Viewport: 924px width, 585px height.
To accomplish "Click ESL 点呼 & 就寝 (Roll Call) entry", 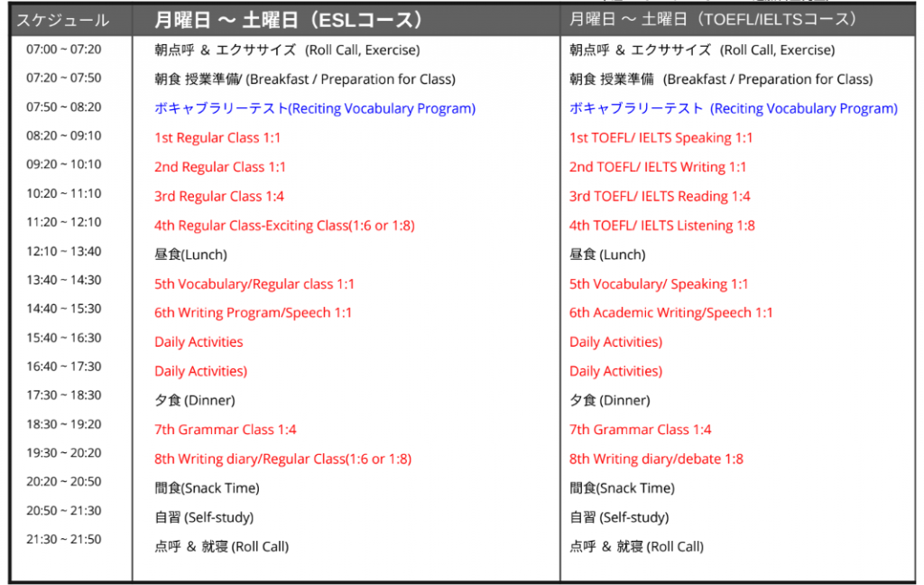I will point(222,547).
